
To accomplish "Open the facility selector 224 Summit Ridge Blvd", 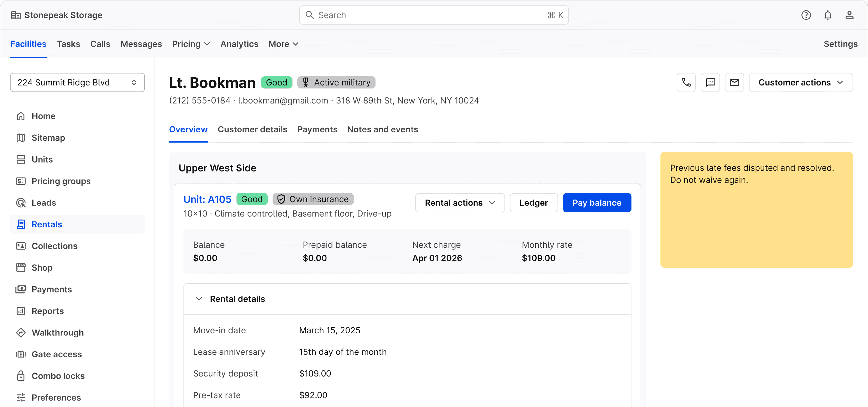I will [x=77, y=82].
